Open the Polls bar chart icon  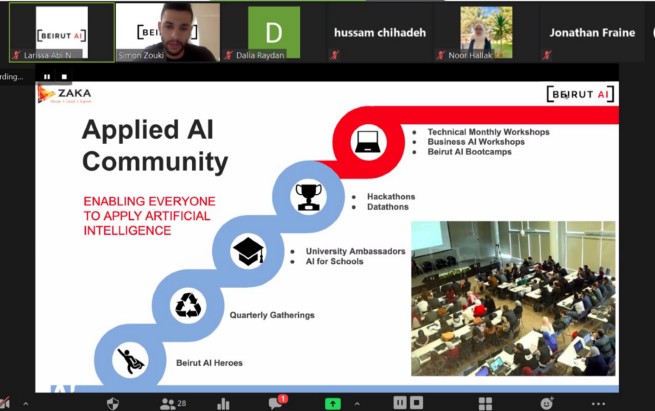(x=223, y=403)
